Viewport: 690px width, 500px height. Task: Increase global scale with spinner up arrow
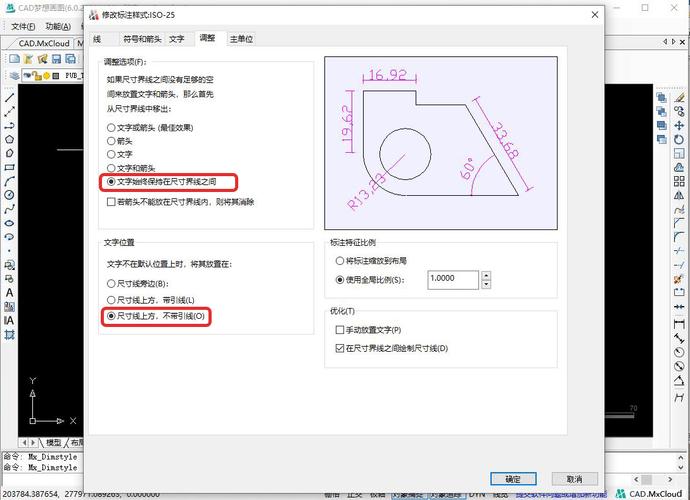486,276
